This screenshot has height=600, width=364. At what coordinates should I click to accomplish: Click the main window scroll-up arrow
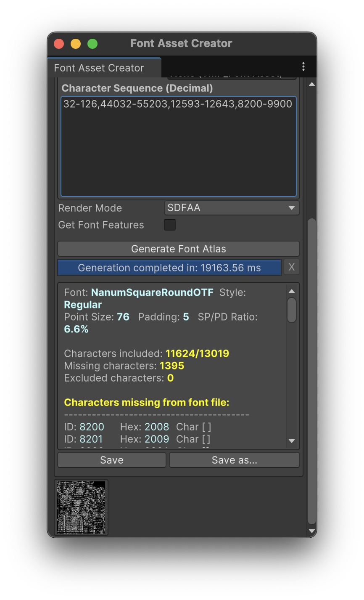pyautogui.click(x=312, y=84)
